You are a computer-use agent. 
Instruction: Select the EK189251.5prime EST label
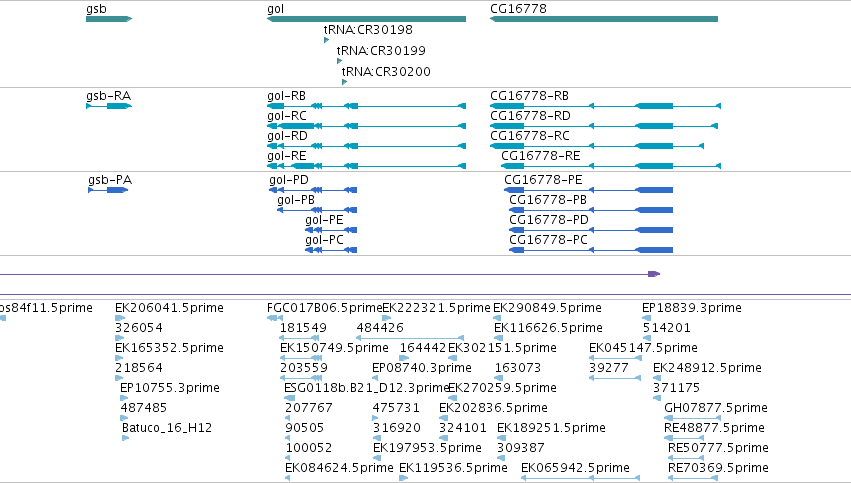pos(551,429)
